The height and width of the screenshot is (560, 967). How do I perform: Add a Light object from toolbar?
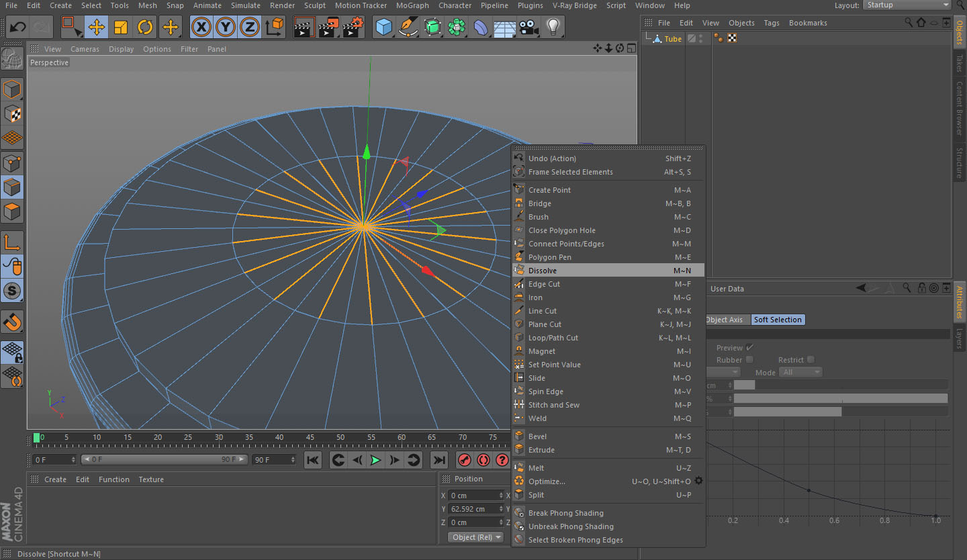point(553,28)
